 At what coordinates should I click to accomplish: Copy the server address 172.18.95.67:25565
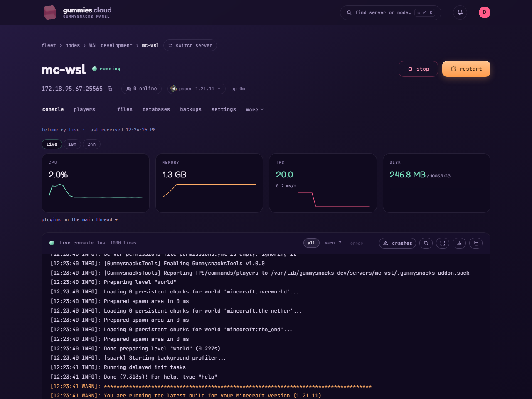click(x=110, y=89)
